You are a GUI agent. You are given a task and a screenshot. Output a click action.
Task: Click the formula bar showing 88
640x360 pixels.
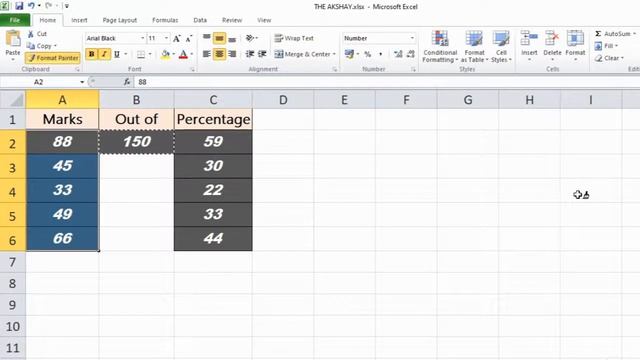coord(387,82)
